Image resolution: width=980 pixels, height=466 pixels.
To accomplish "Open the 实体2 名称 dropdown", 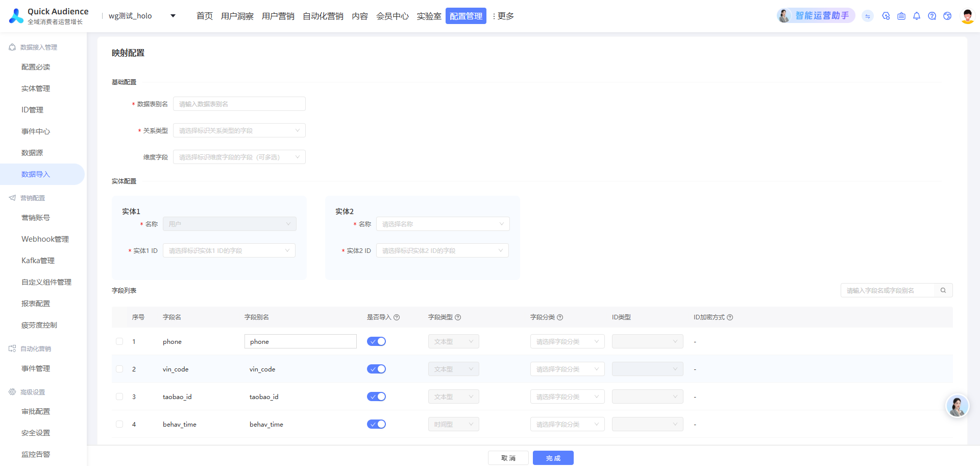I will pos(443,224).
